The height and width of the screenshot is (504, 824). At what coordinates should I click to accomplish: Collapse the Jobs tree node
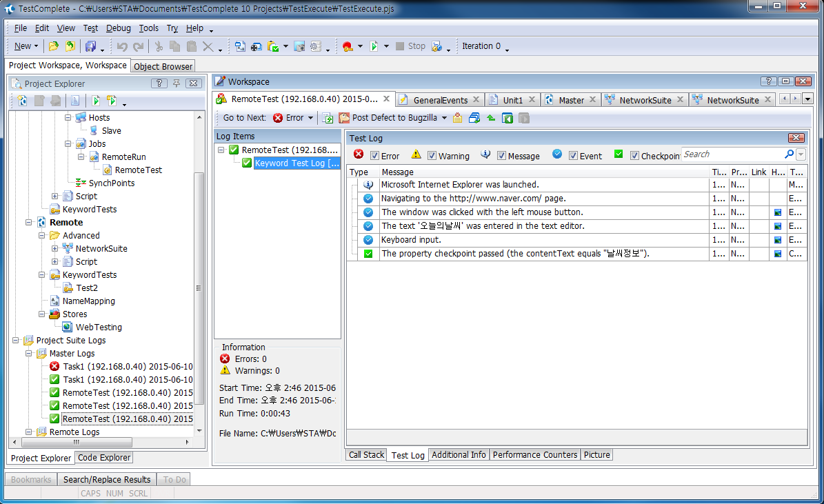tap(68, 144)
